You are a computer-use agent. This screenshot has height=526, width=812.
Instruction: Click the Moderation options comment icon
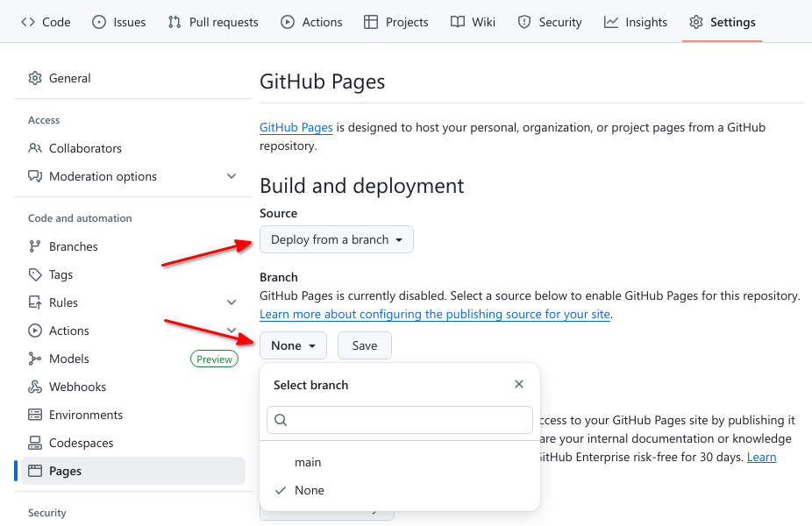(35, 176)
